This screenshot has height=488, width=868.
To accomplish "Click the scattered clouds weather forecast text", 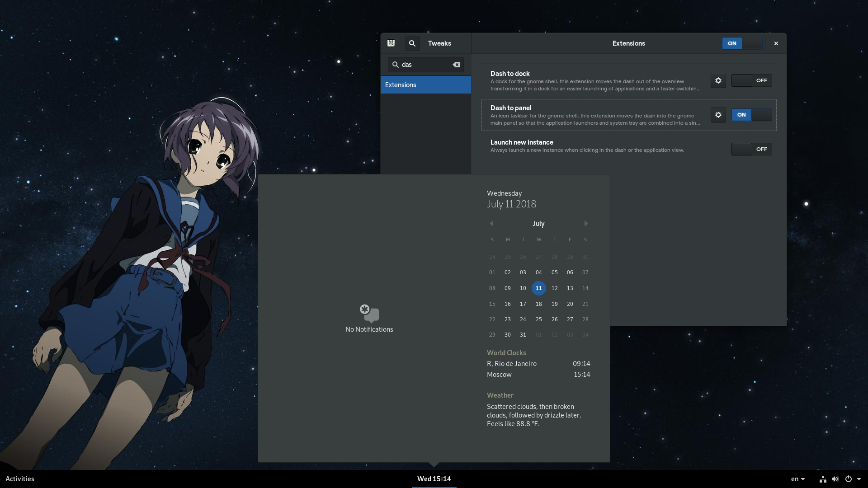I will pos(534,415).
